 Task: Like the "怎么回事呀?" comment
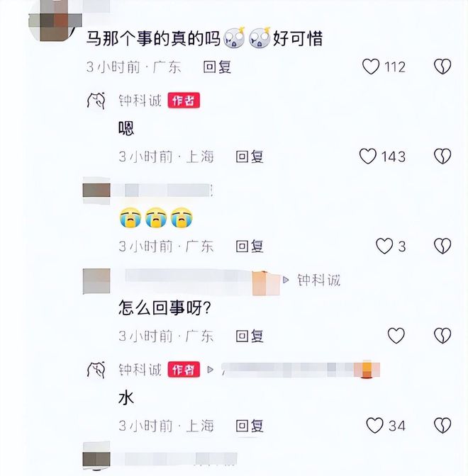coord(396,336)
